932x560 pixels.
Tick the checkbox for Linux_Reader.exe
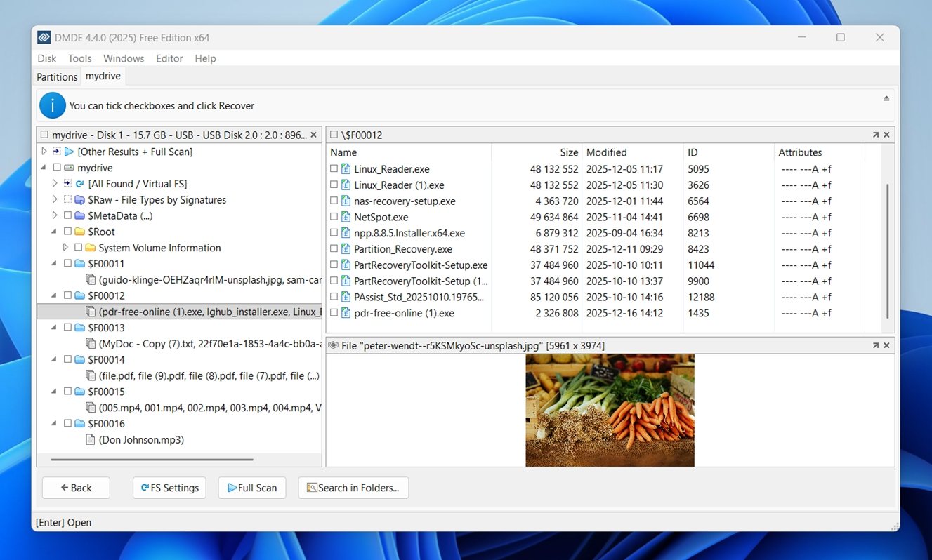coord(334,169)
